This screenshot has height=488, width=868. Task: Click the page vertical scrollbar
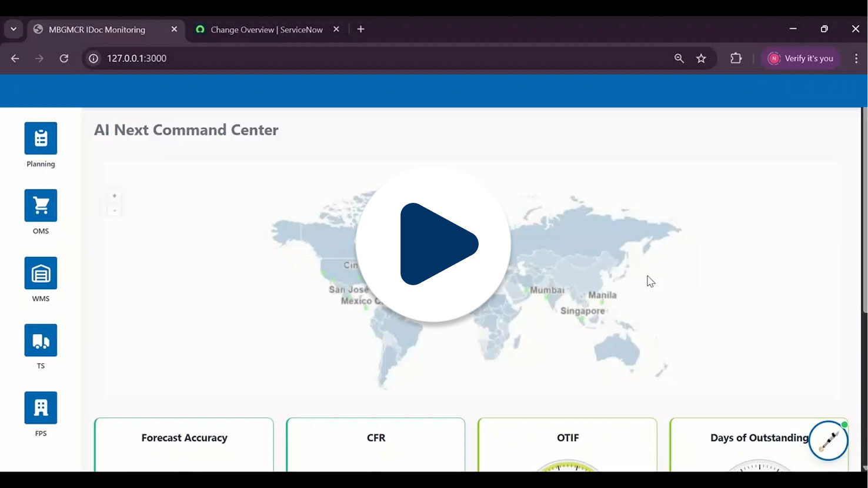click(x=864, y=210)
